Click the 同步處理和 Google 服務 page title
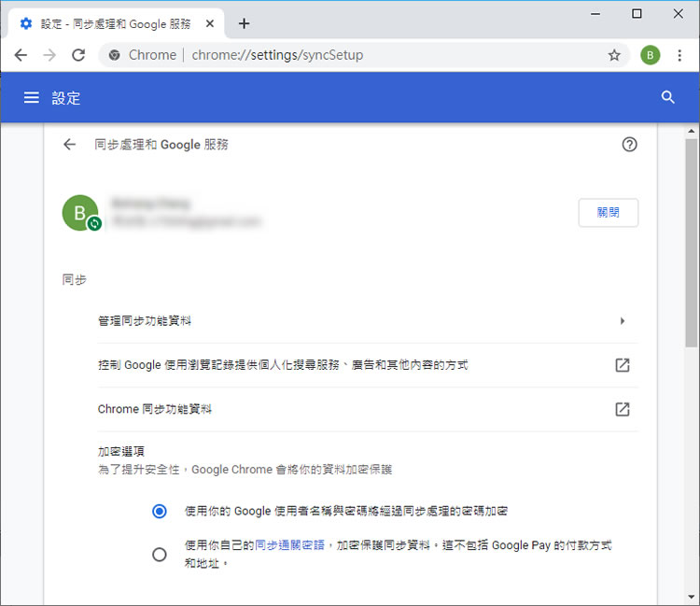 (161, 144)
